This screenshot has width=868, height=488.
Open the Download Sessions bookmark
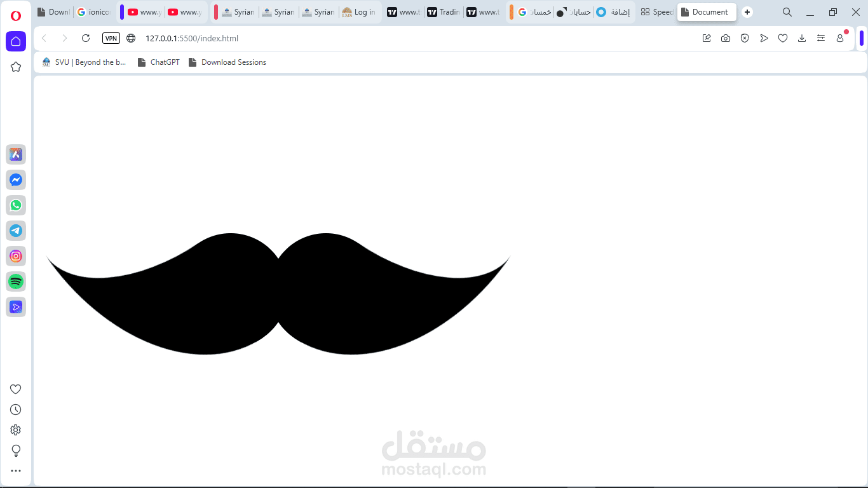227,62
